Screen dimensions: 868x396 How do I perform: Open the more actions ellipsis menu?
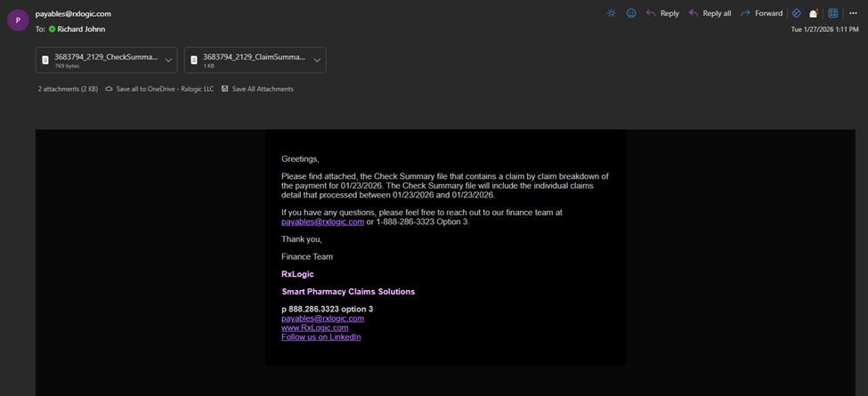(x=853, y=13)
